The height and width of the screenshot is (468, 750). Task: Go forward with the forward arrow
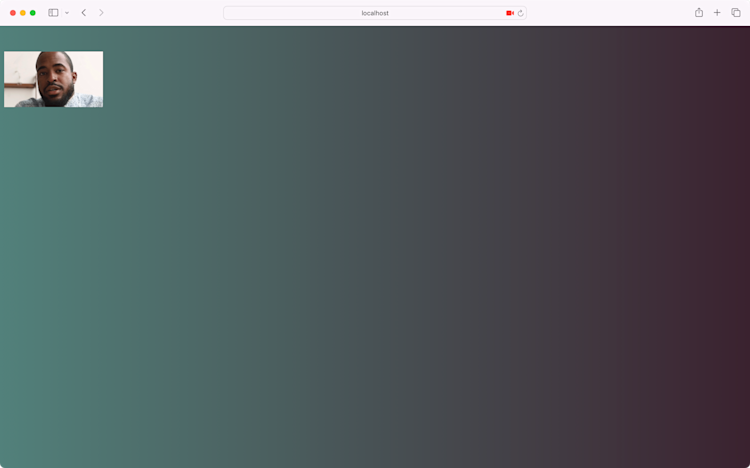[101, 13]
